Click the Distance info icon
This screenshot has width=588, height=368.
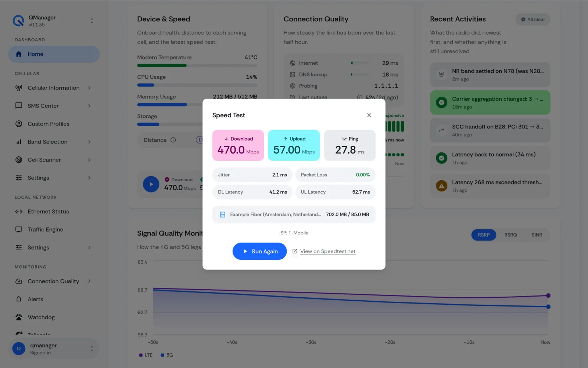point(173,140)
